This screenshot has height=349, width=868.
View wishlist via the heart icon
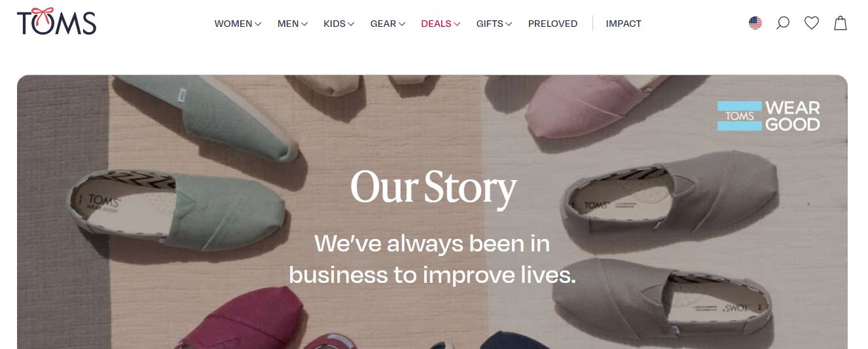click(812, 24)
